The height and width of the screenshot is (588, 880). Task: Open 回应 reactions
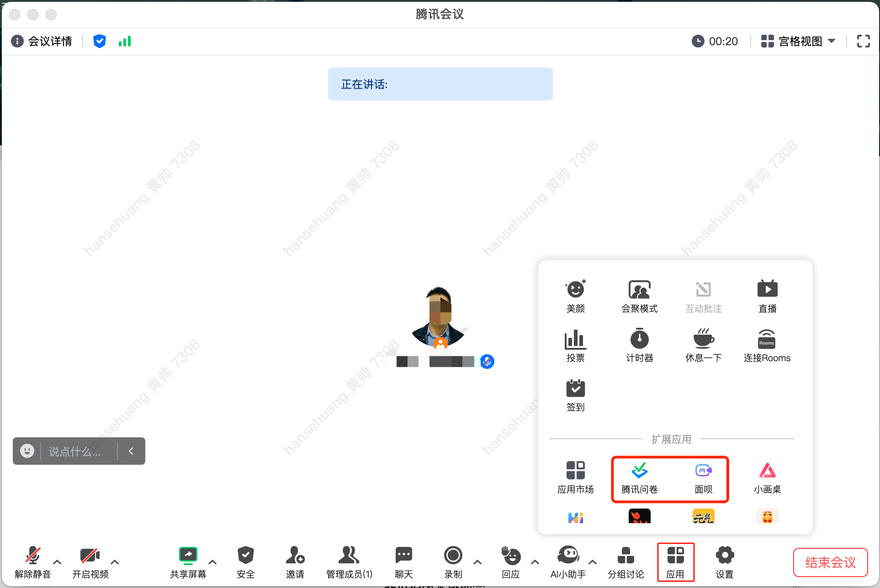[510, 562]
